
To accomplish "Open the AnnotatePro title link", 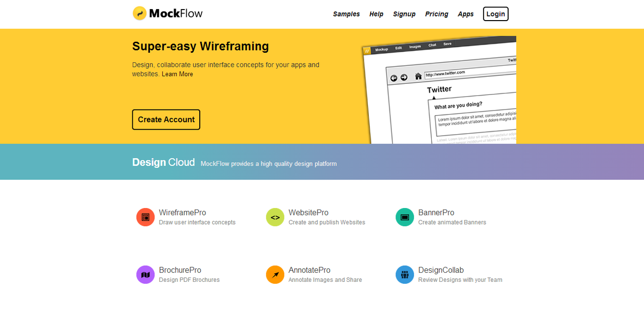I will 309,270.
